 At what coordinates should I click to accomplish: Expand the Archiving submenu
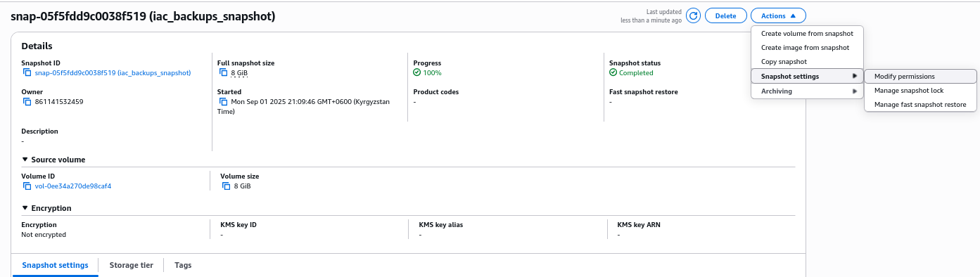[807, 91]
